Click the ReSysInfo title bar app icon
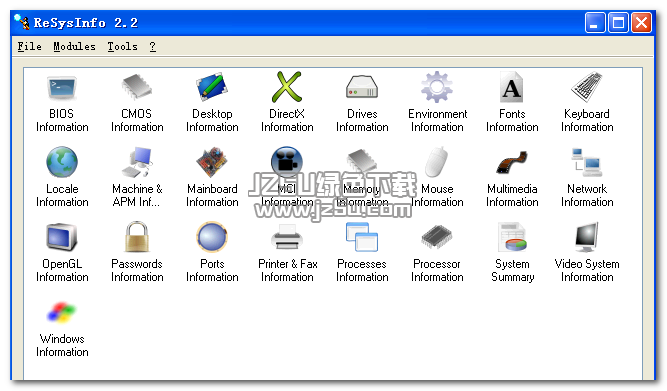The width and height of the screenshot is (667, 391). (x=22, y=21)
